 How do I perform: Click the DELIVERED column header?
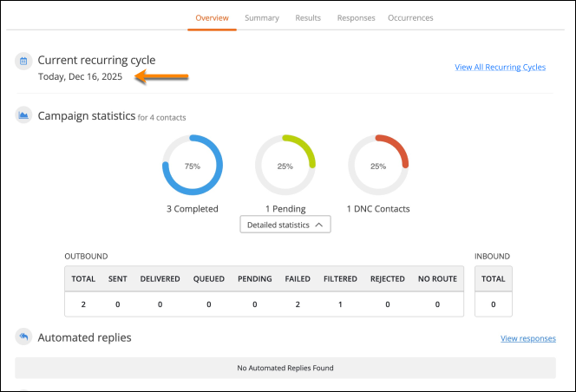(x=160, y=279)
